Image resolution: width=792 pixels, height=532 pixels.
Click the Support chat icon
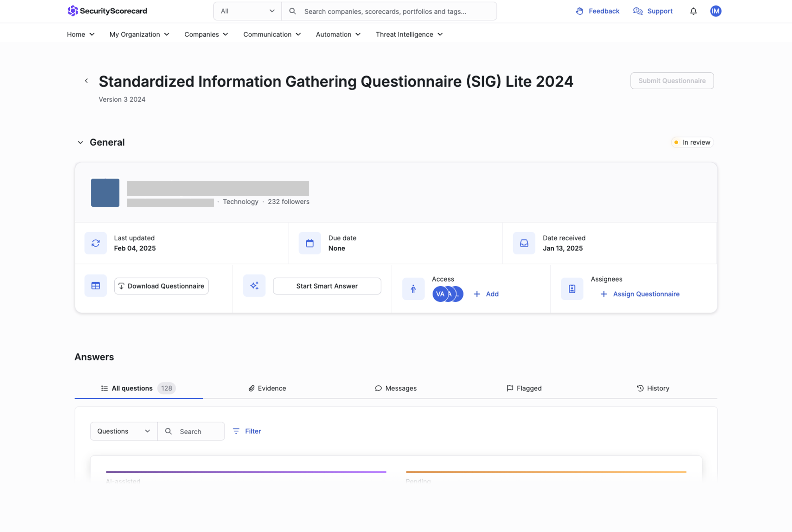click(638, 11)
